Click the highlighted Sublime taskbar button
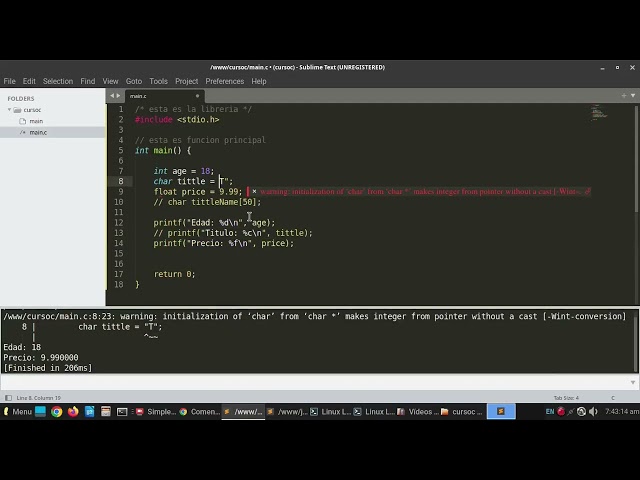Viewport: 640px width, 480px height. click(x=501, y=411)
